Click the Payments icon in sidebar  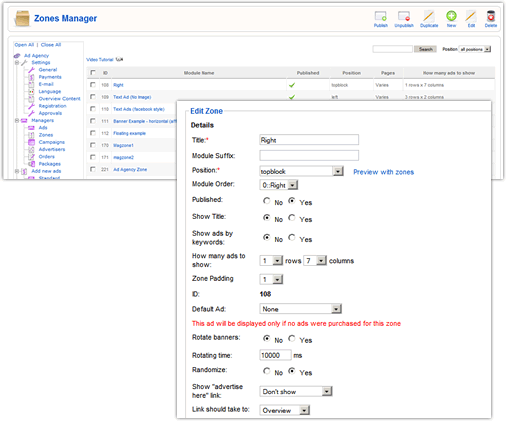[x=31, y=77]
